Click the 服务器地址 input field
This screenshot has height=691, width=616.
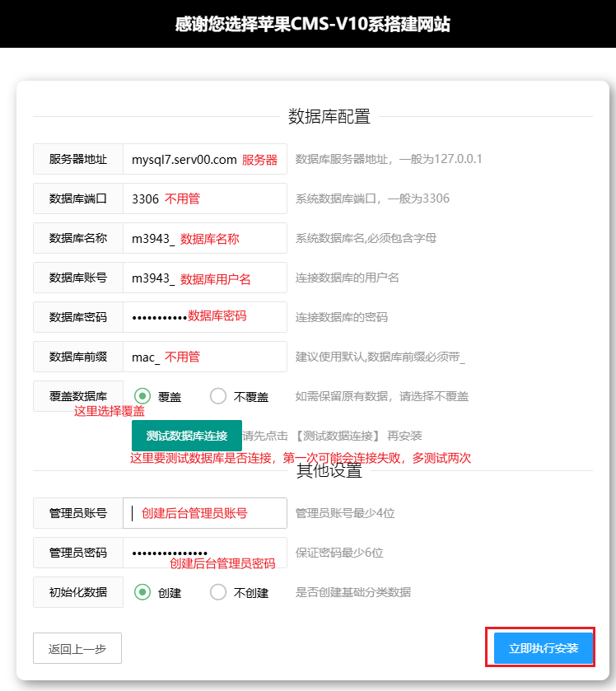[205, 159]
